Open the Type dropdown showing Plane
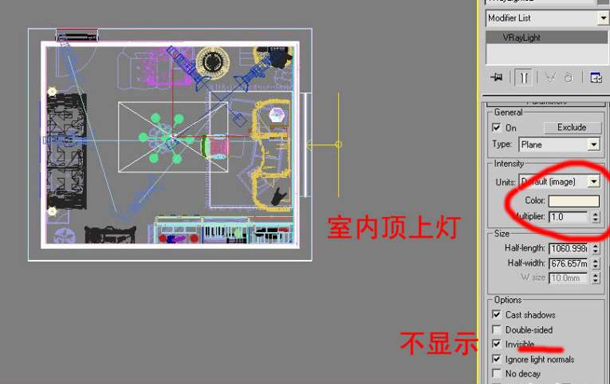This screenshot has height=384, width=610. pyautogui.click(x=559, y=145)
